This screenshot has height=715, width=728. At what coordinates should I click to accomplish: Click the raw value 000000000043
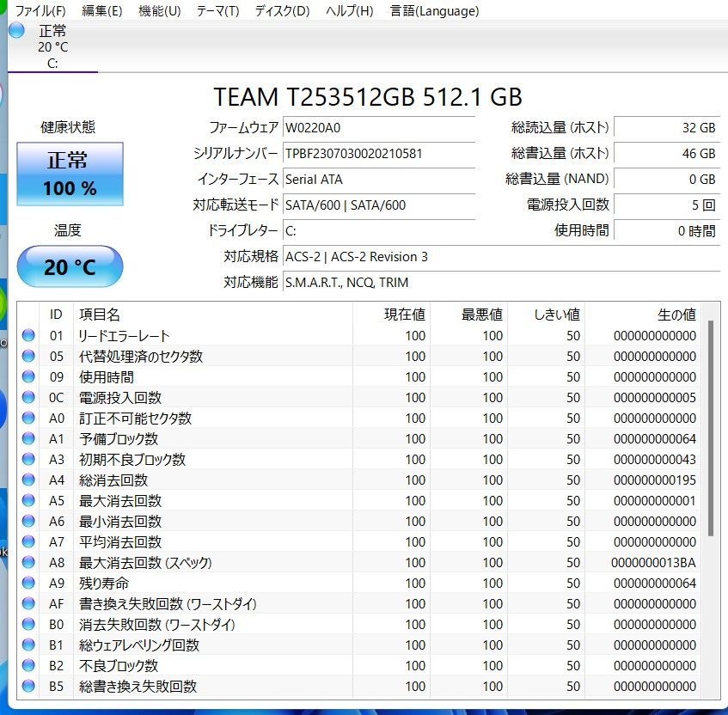(655, 460)
